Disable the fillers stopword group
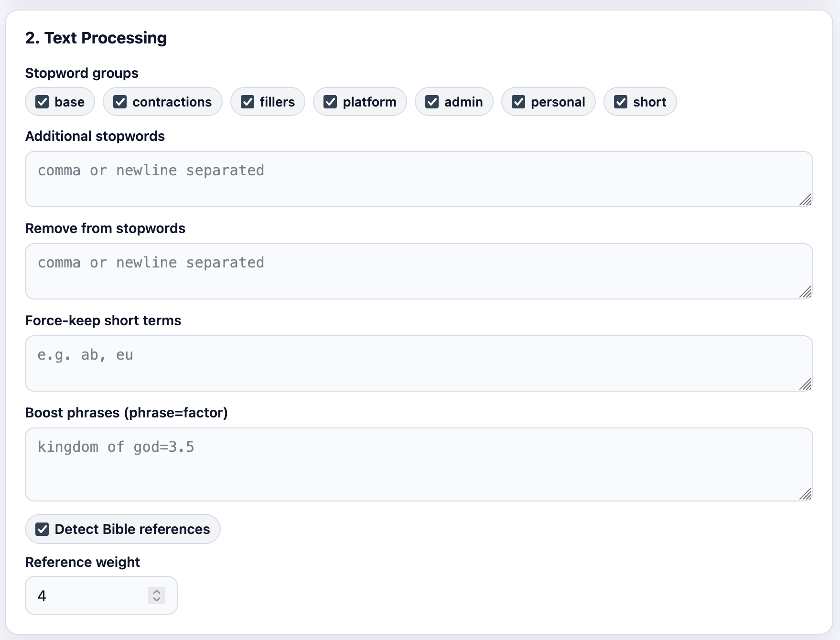Viewport: 840px width, 640px height. point(248,102)
